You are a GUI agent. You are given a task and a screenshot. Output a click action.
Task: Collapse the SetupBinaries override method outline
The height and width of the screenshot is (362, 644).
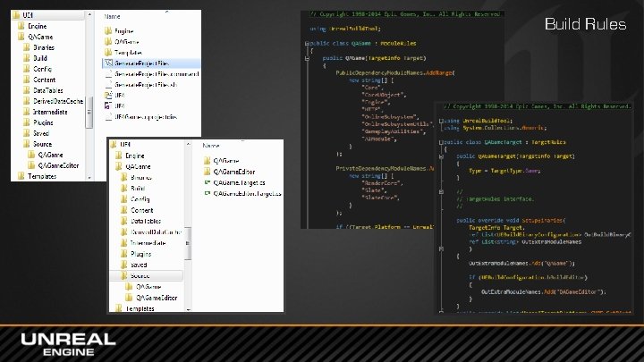(441, 248)
